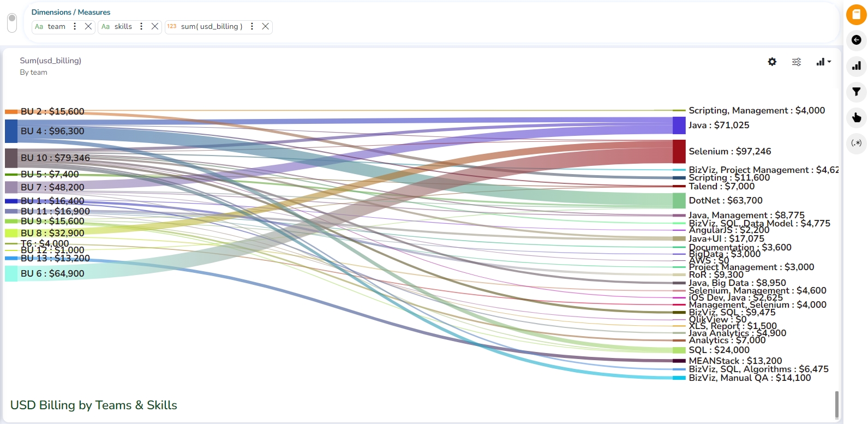This screenshot has height=424, width=868.
Task: Select the 'BU 11 : $16,900' label
Action: 55,211
